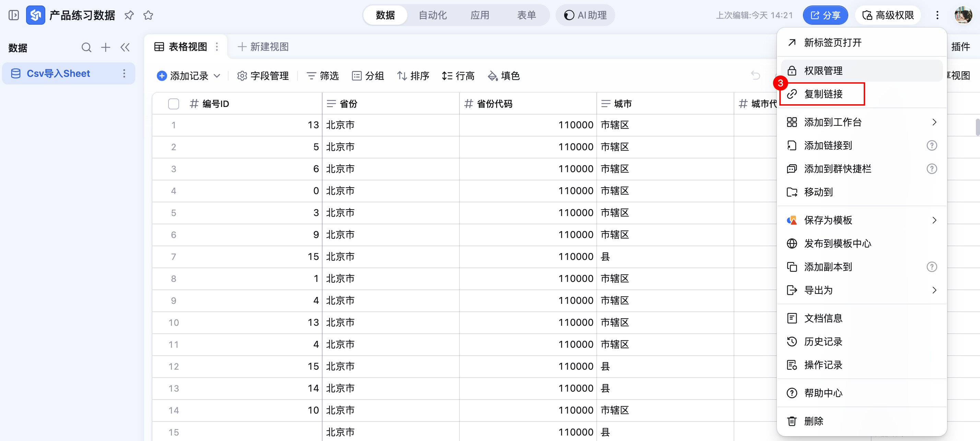Screen dimensions: 980x441
Task: Choose 权限管理 from the menu
Action: coord(823,71)
